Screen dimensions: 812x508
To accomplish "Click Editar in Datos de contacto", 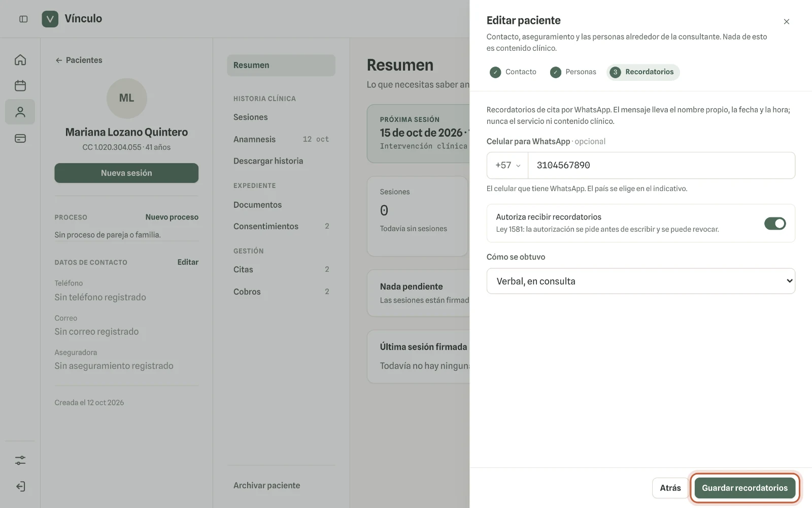I will tap(188, 262).
